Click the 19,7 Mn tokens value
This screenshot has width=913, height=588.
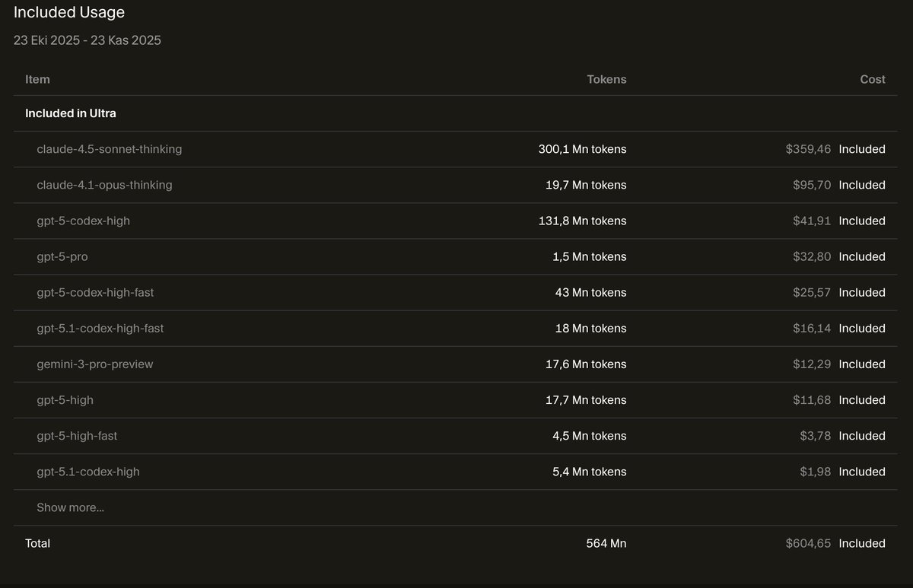[x=586, y=185]
